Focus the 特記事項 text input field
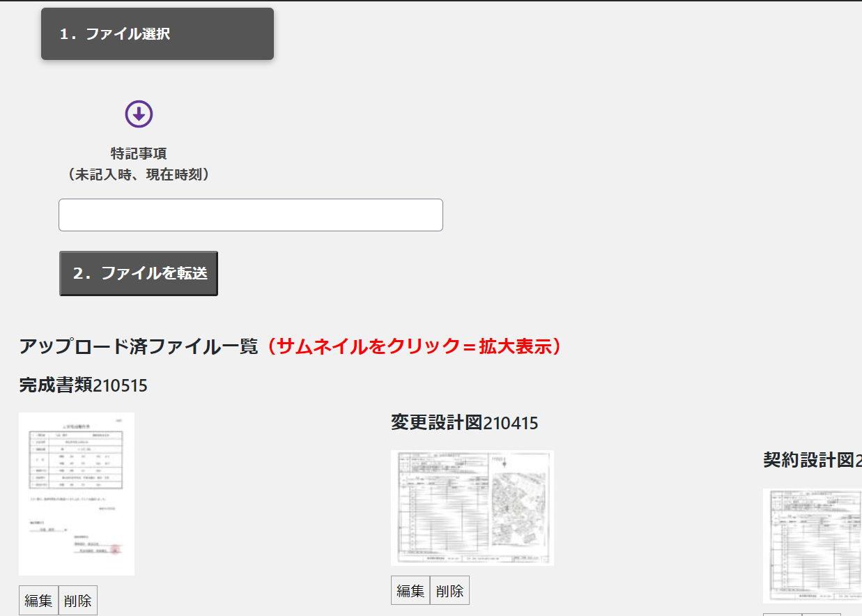This screenshot has height=616, width=862. click(250, 215)
